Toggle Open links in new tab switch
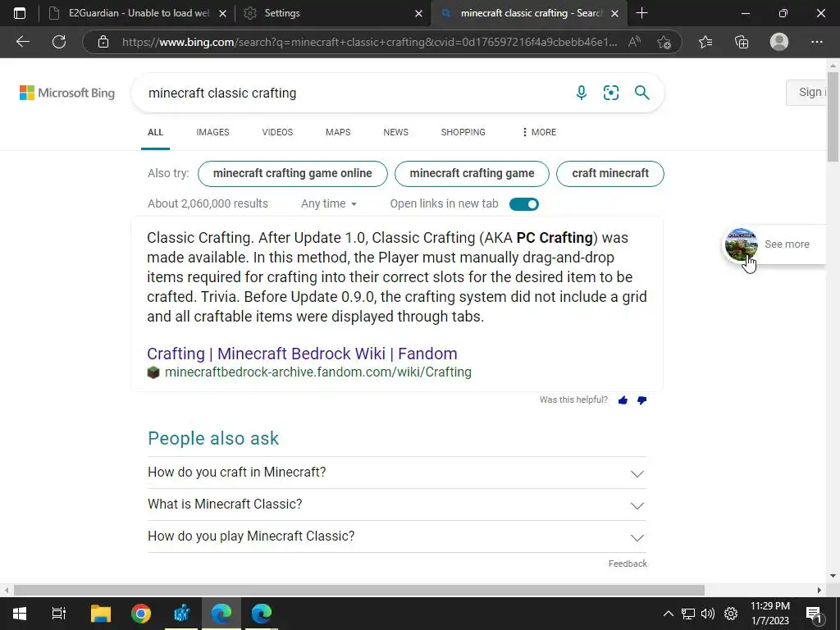 click(524, 204)
